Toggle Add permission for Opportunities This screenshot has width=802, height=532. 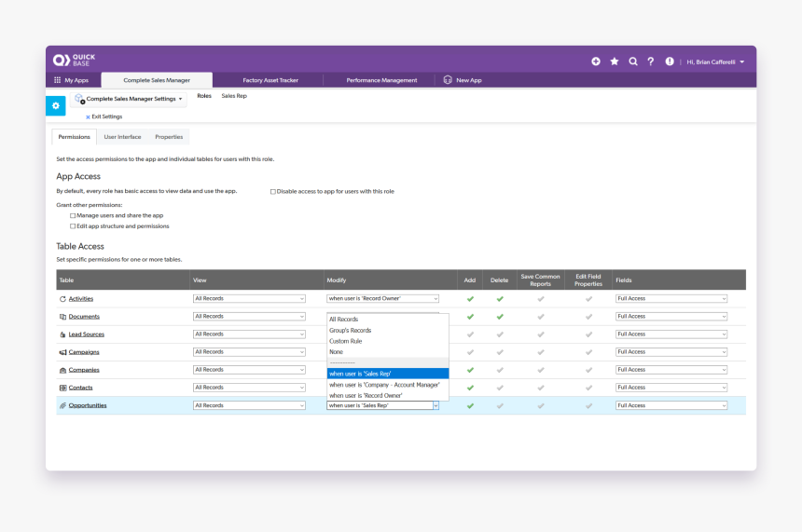point(470,406)
